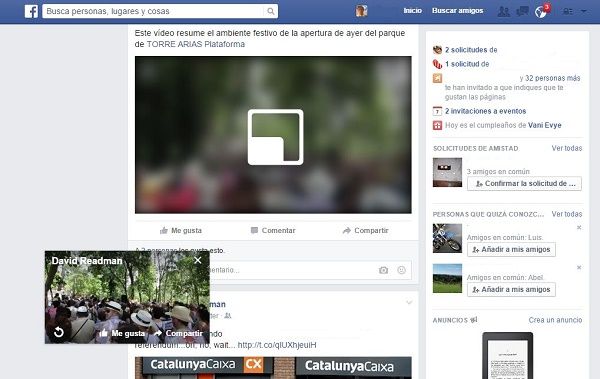This screenshot has height=379, width=600.
Task: Close the floating David Readman video
Action: [x=198, y=260]
